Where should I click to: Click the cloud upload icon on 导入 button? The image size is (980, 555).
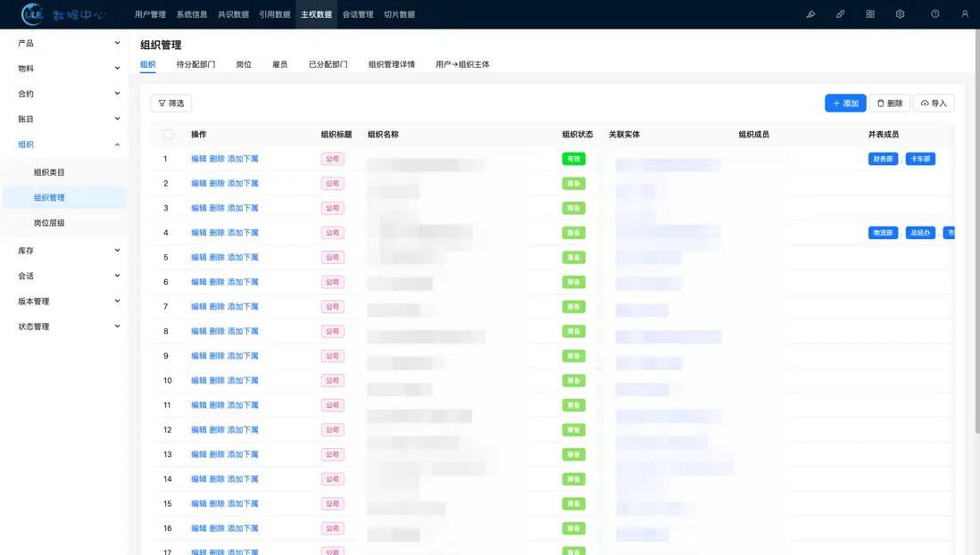(925, 104)
